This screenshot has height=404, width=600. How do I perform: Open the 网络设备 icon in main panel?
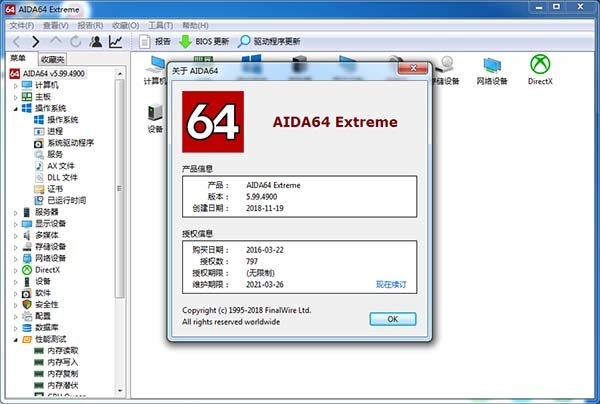point(492,71)
